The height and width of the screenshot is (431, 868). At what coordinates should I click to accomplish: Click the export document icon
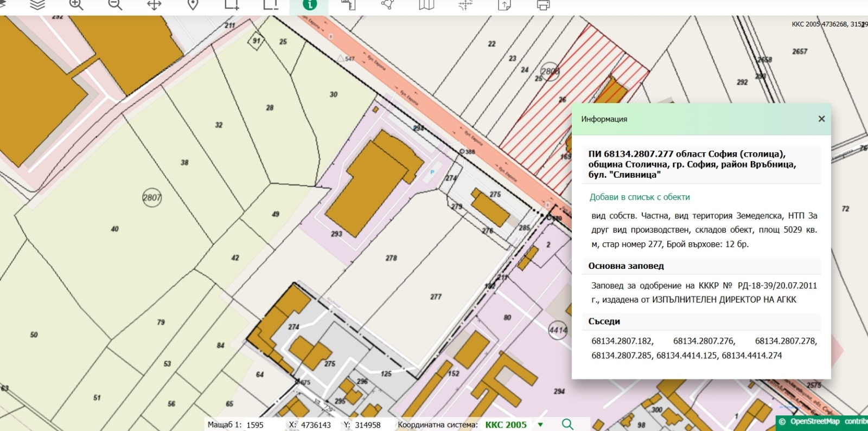pyautogui.click(x=504, y=5)
